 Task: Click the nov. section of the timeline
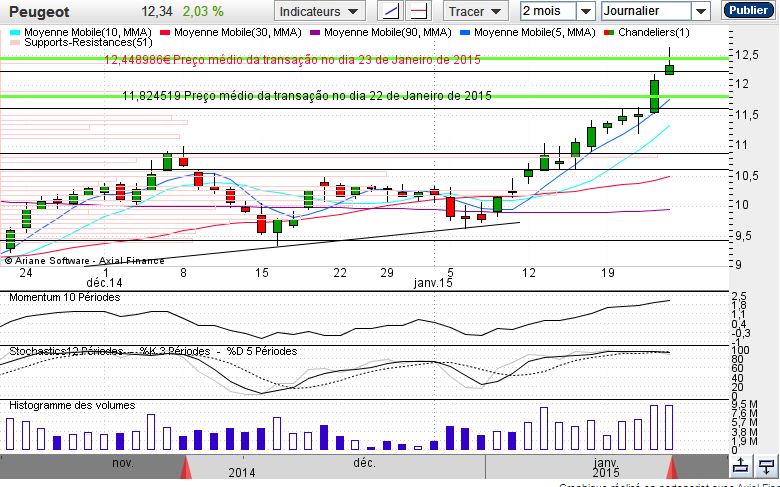point(122,463)
